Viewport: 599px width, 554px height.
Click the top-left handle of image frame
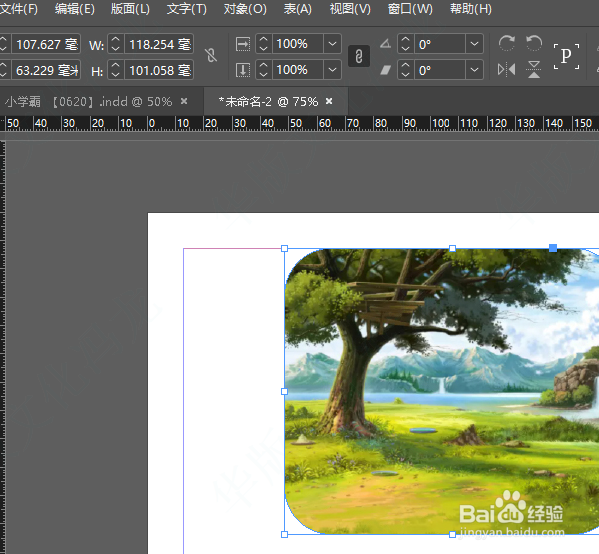pos(284,249)
